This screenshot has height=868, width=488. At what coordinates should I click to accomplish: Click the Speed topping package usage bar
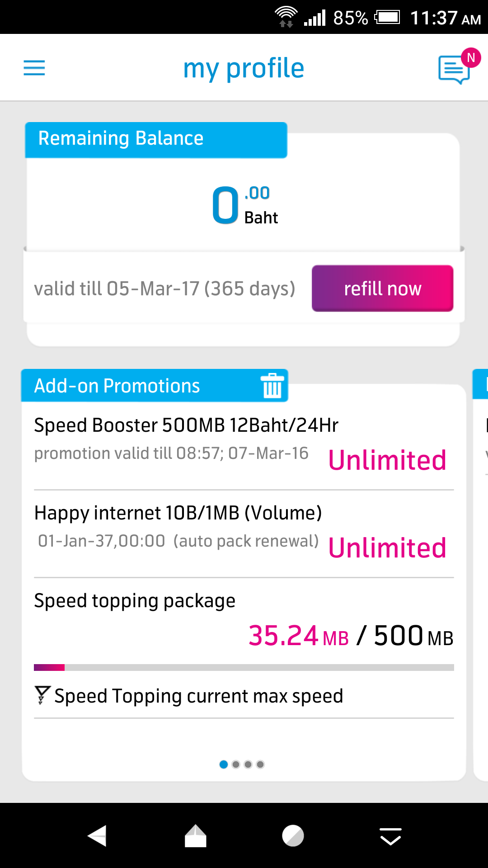coord(244,667)
